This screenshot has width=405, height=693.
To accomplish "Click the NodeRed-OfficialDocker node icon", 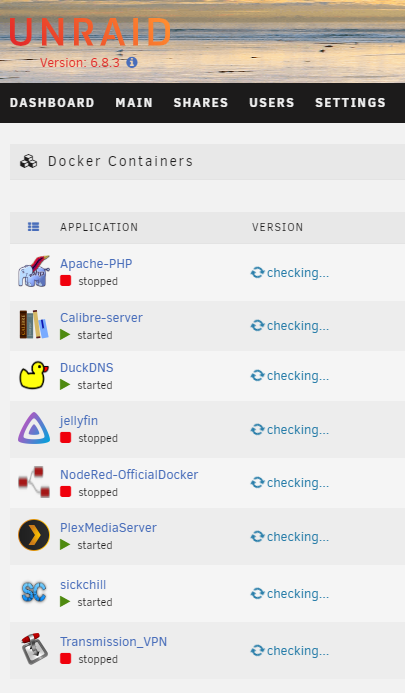I will coord(34,482).
